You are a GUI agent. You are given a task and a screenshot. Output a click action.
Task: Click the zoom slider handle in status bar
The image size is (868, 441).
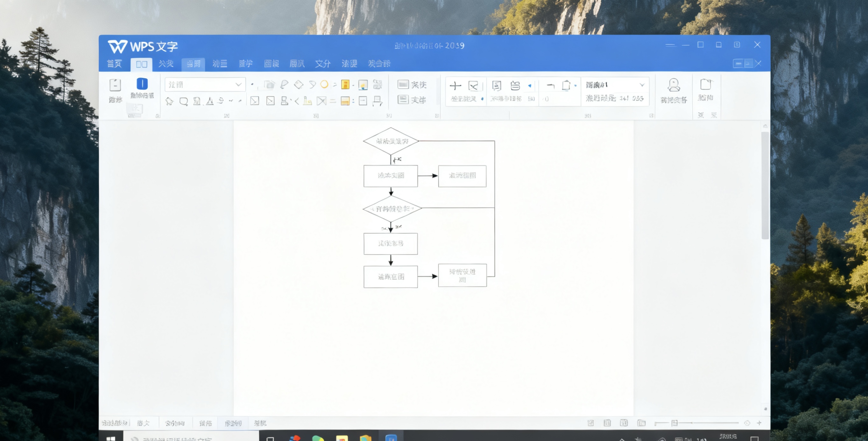(x=674, y=423)
